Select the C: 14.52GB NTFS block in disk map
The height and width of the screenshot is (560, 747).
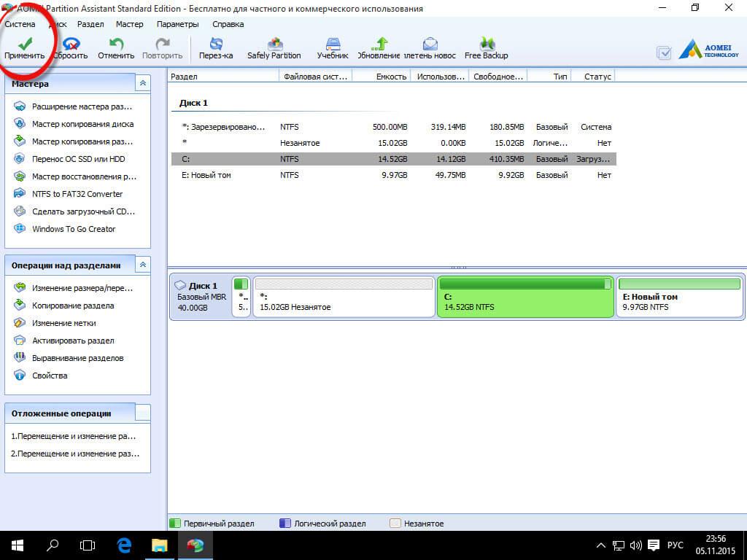click(525, 297)
